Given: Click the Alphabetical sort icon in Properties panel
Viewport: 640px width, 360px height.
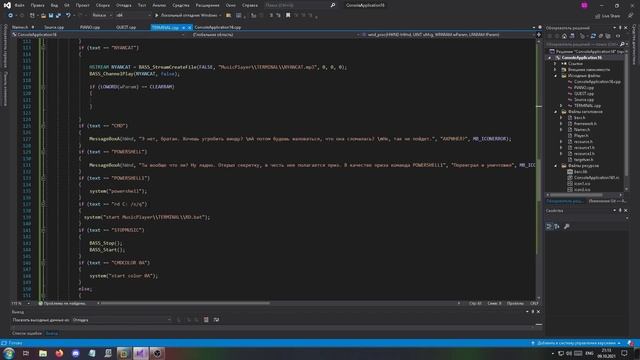Looking at the screenshot, I should tap(557, 227).
